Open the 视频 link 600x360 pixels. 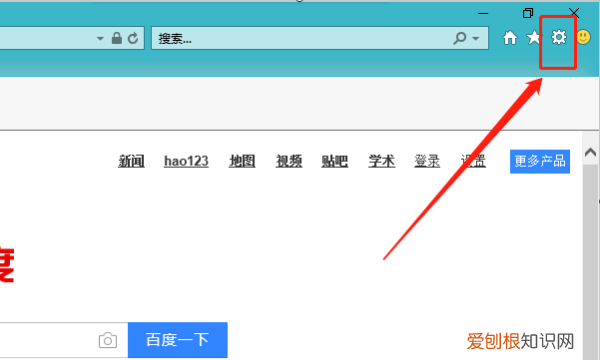point(289,161)
